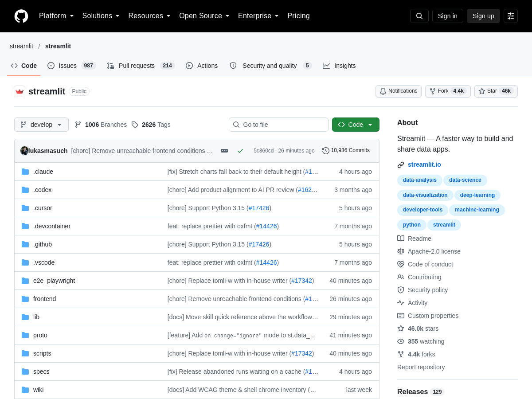
Task: Open the green Code dropdown button
Action: [x=356, y=125]
